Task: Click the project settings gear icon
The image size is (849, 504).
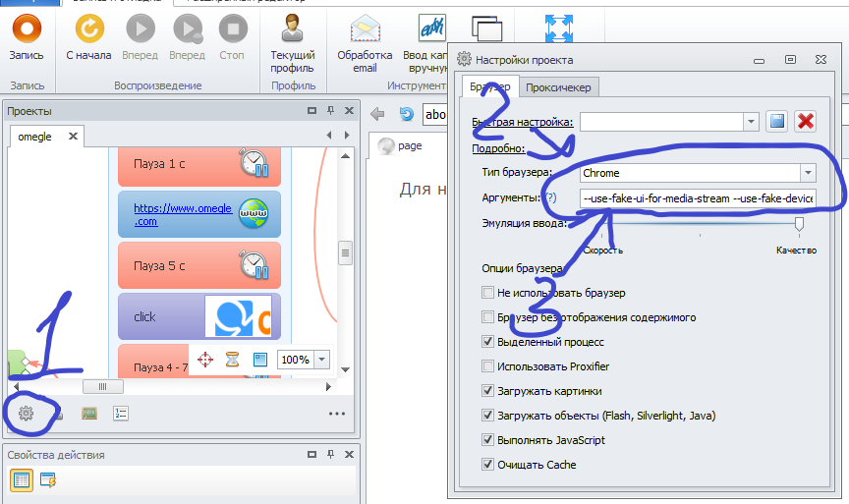Action: pos(27,414)
